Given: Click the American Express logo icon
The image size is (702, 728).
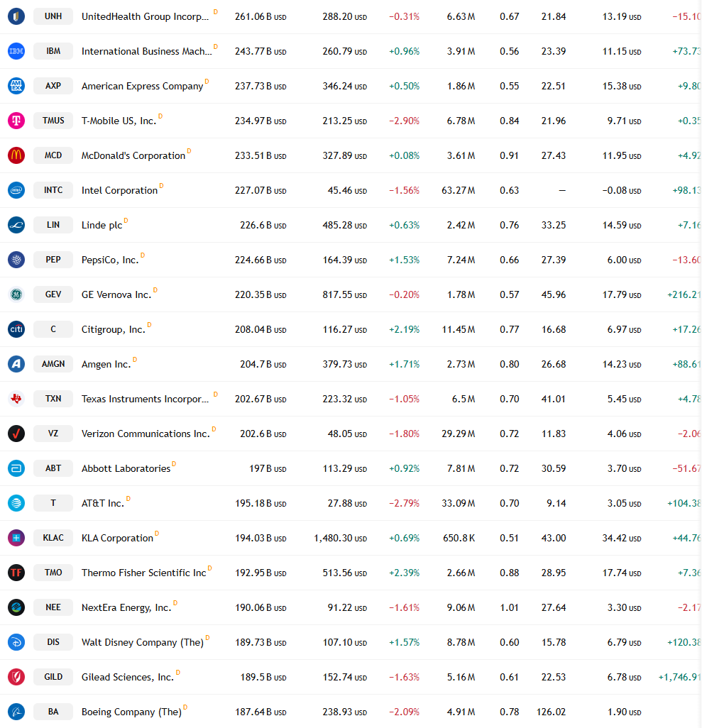Looking at the screenshot, I should (16, 86).
